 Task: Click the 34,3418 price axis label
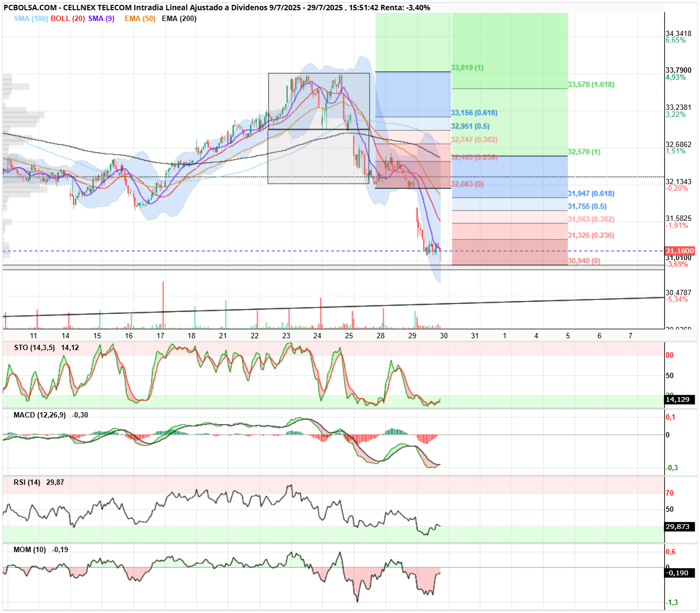point(678,33)
